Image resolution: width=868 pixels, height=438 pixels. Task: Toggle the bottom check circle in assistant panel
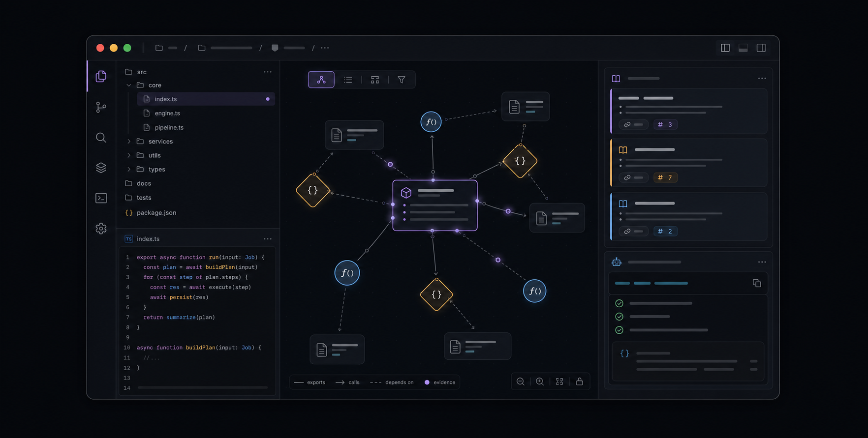point(620,330)
